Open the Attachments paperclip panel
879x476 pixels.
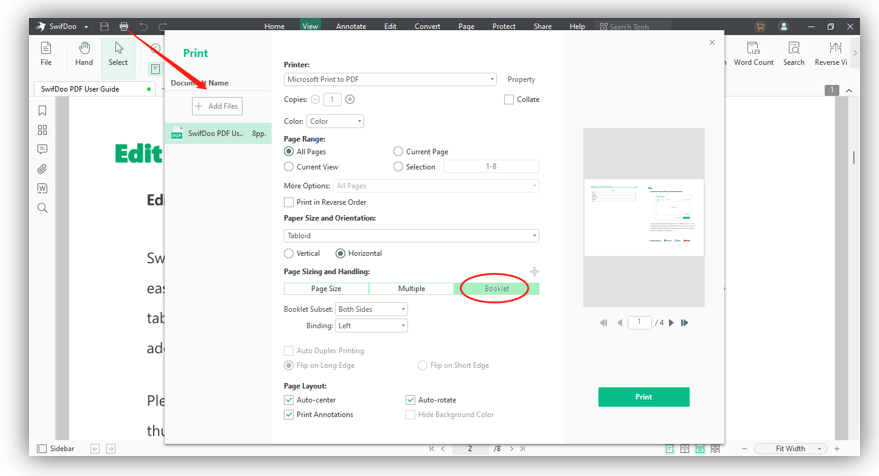click(42, 169)
